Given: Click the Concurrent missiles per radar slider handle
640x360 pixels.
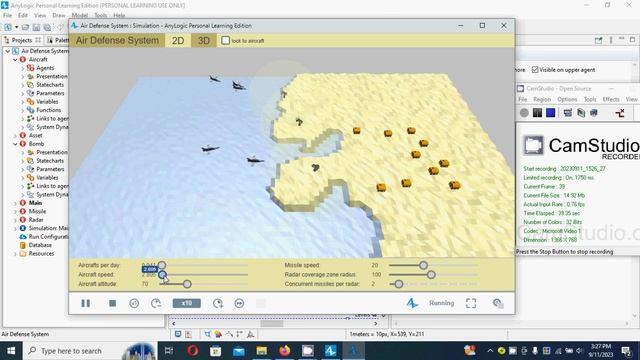Looking at the screenshot, I should (399, 284).
